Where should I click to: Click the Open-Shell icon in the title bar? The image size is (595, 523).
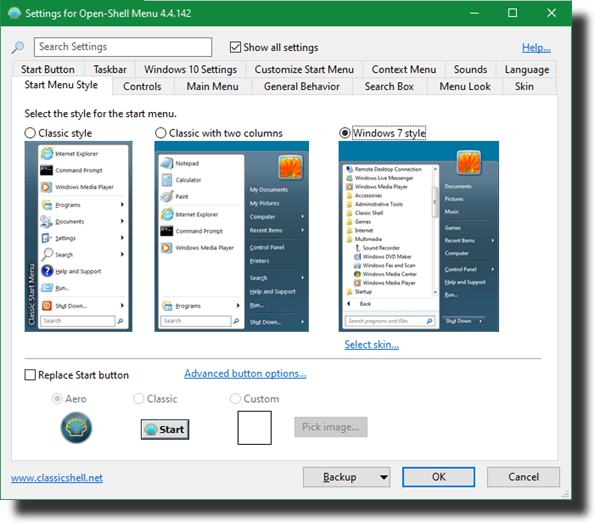pyautogui.click(x=14, y=13)
